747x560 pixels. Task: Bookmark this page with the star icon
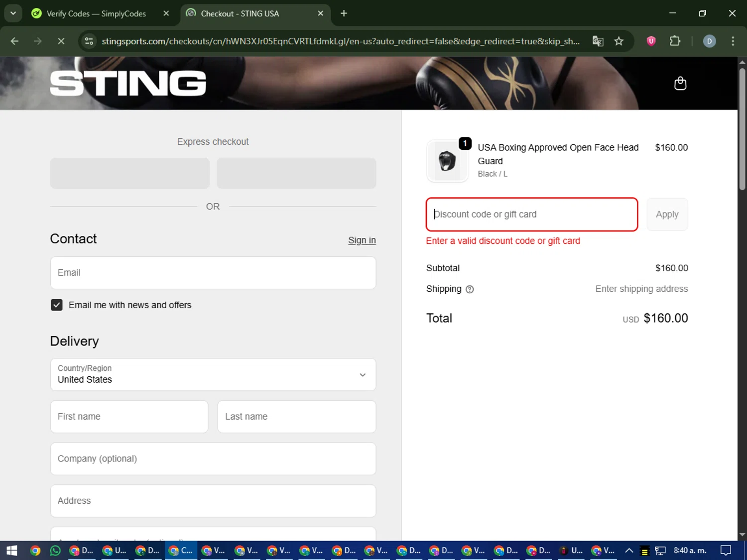[619, 41]
